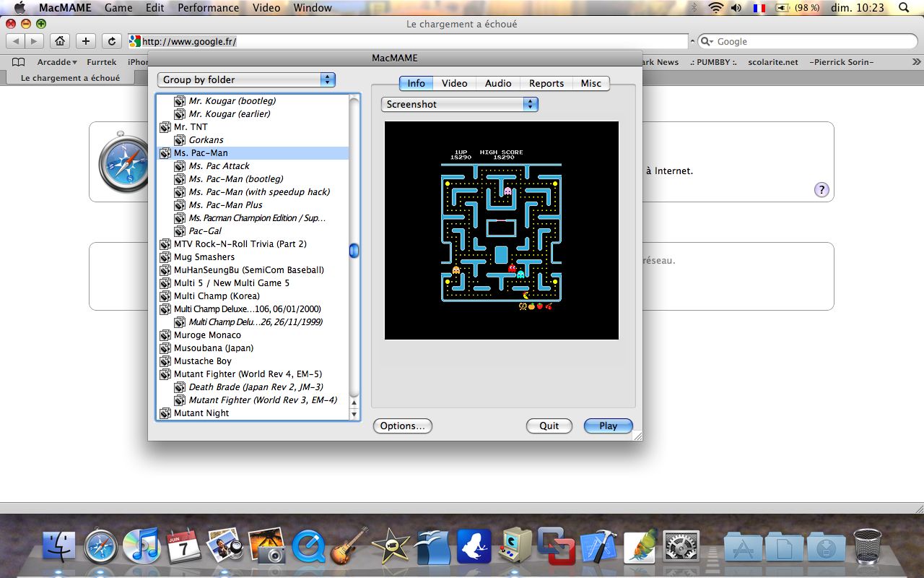
Task: Select MTV Rock-N-Roll Trivia (Part 2)
Action: (x=240, y=243)
